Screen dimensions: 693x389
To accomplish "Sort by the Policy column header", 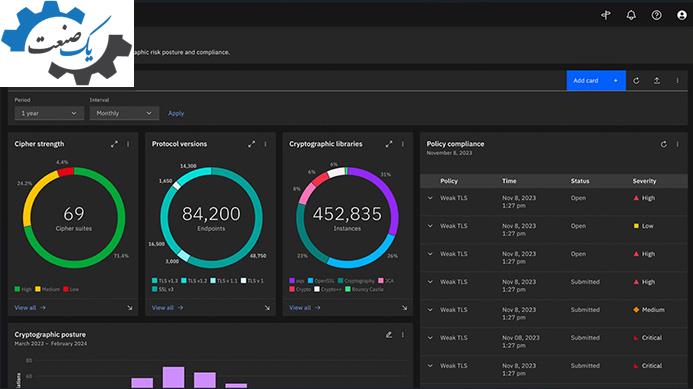I will click(449, 181).
